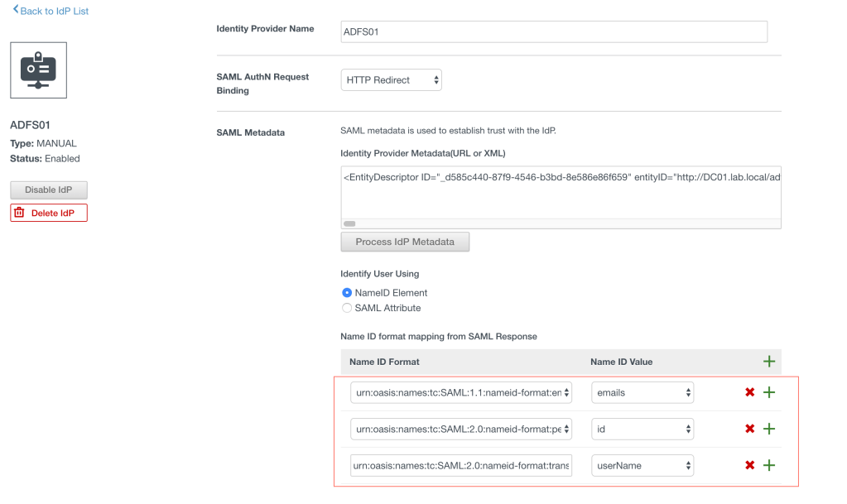Click the Process IdP Metadata button
The width and height of the screenshot is (847, 504).
point(405,242)
